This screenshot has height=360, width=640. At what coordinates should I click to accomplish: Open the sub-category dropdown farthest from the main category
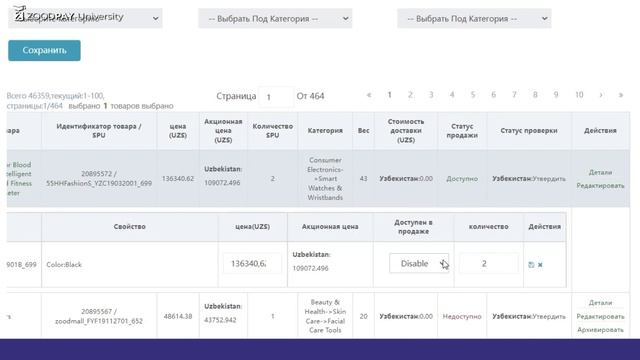(x=474, y=18)
